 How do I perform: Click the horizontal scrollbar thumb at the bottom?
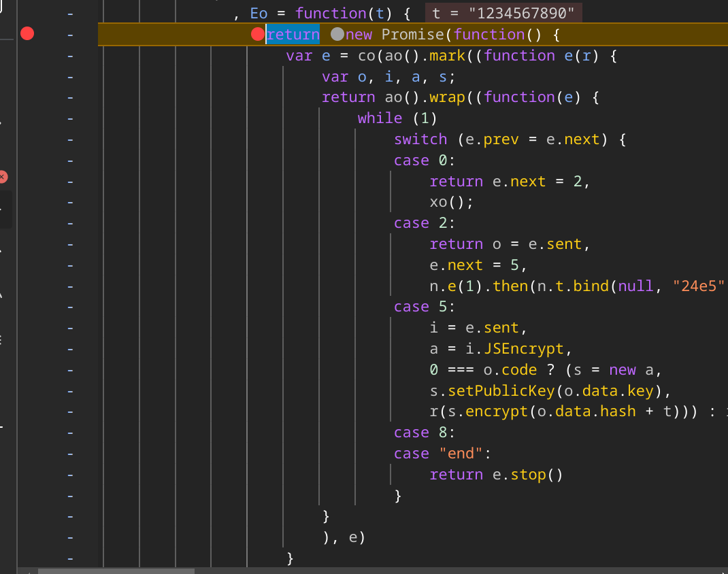pos(116,571)
